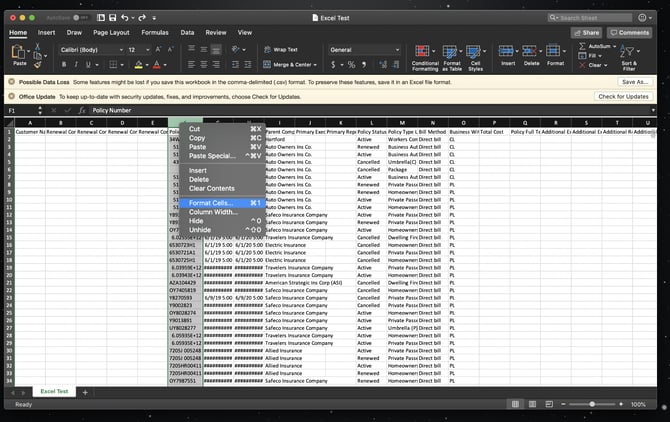The image size is (670, 422).
Task: Toggle Wrap Text on selection
Action: (281, 50)
